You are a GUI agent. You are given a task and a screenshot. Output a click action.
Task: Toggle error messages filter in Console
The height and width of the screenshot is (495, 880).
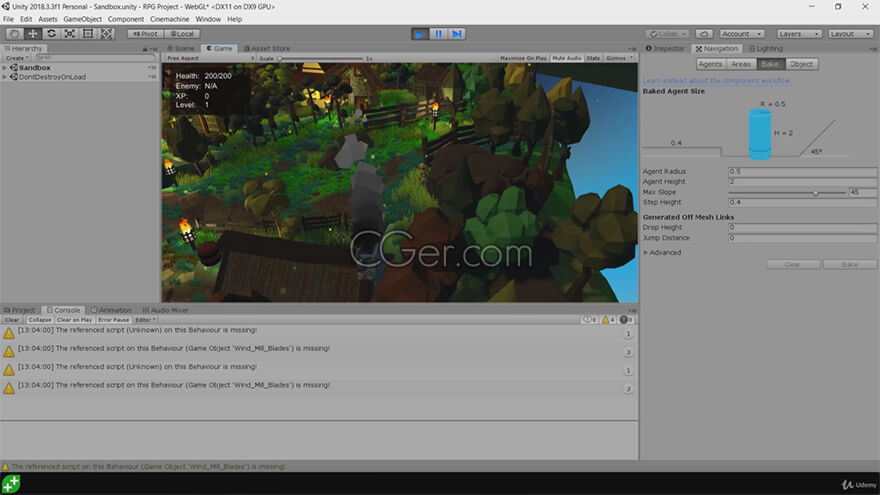point(627,320)
